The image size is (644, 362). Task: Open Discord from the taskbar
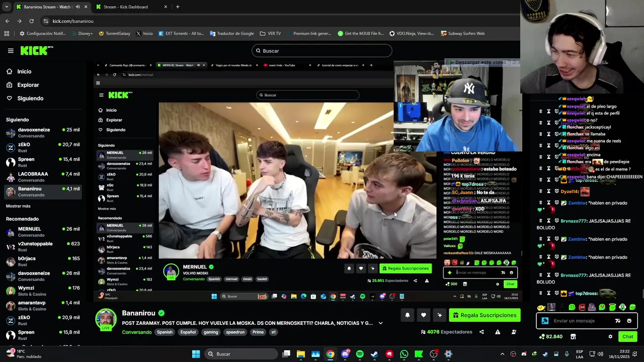[345, 354]
